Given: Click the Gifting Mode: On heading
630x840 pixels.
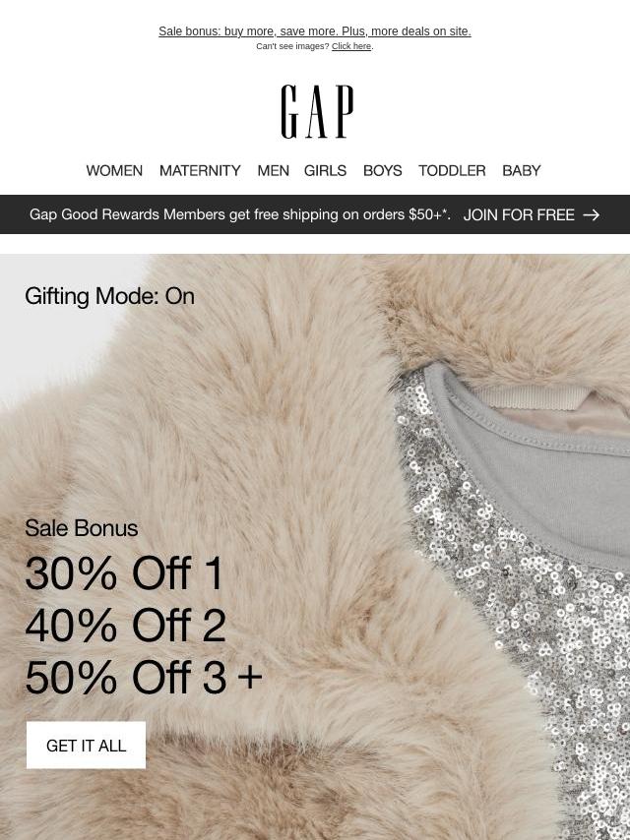Looking at the screenshot, I should (109, 296).
